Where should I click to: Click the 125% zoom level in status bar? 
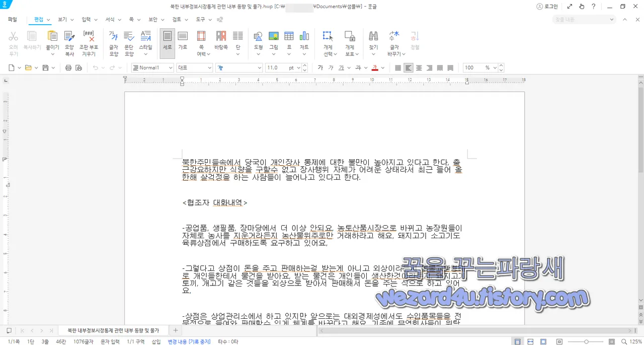click(635, 341)
